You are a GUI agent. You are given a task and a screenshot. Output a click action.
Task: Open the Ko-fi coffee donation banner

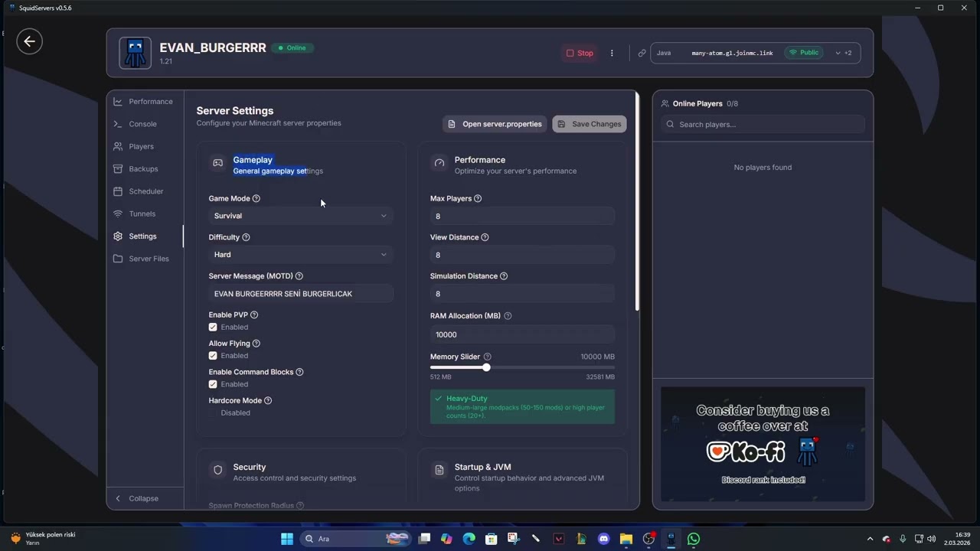(x=763, y=444)
